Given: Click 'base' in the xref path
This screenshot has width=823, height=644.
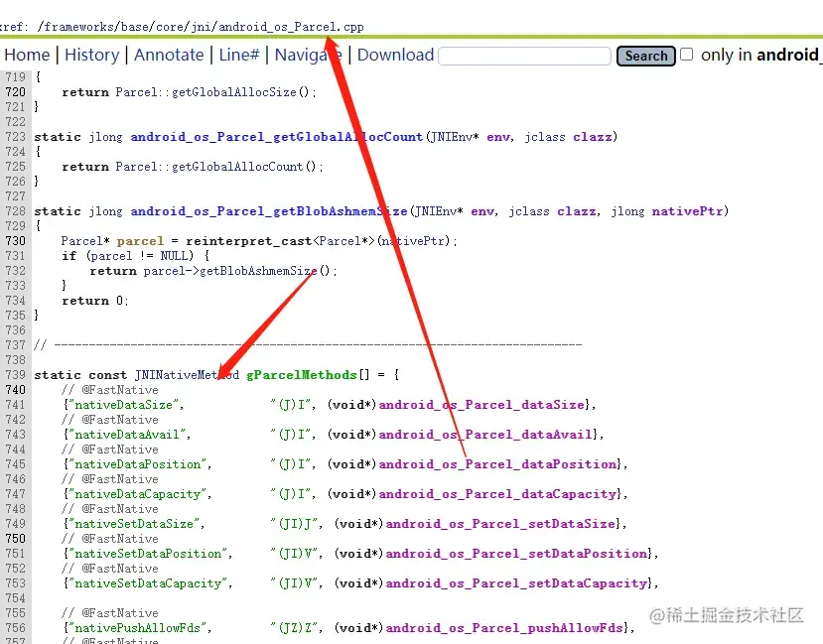Looking at the screenshot, I should click(x=135, y=27).
